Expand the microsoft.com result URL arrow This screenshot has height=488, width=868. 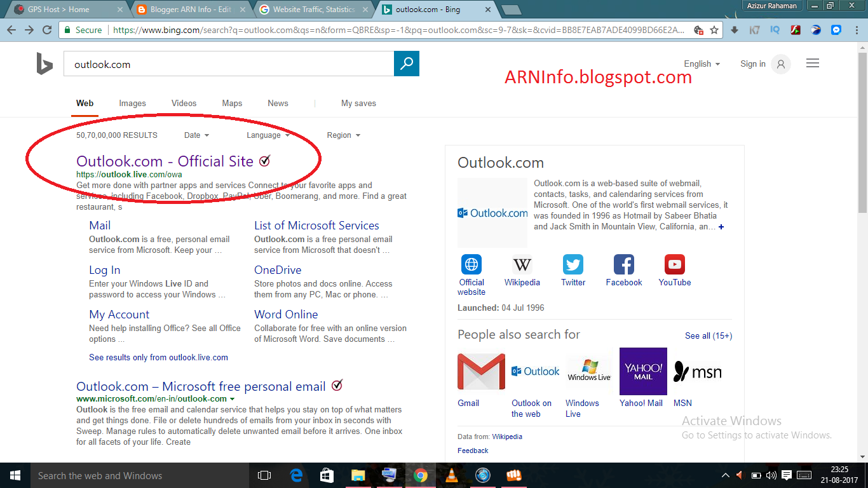coord(232,399)
